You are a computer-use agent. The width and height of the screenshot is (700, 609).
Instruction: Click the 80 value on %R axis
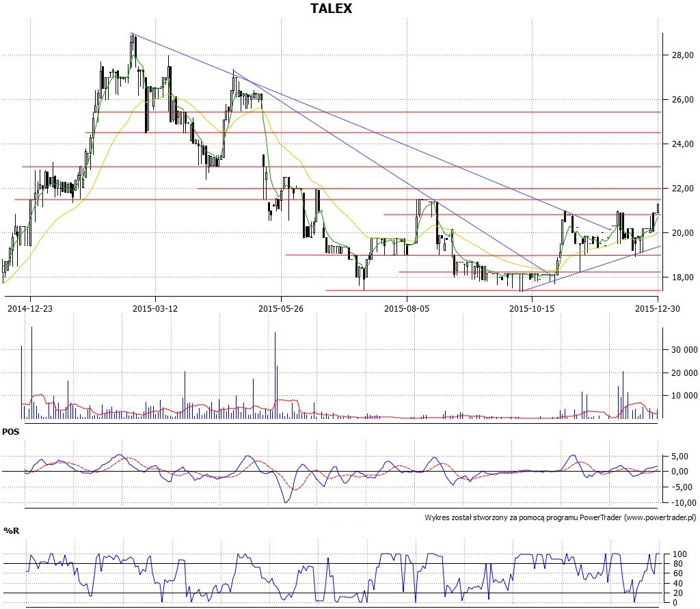[677, 564]
